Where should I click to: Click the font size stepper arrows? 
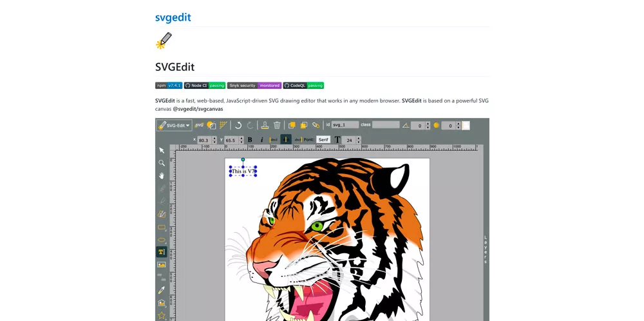click(x=359, y=140)
